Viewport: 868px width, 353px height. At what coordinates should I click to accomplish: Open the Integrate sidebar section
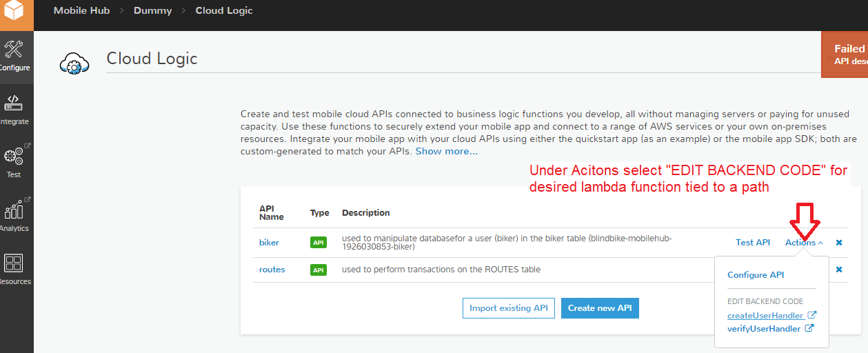pyautogui.click(x=14, y=110)
